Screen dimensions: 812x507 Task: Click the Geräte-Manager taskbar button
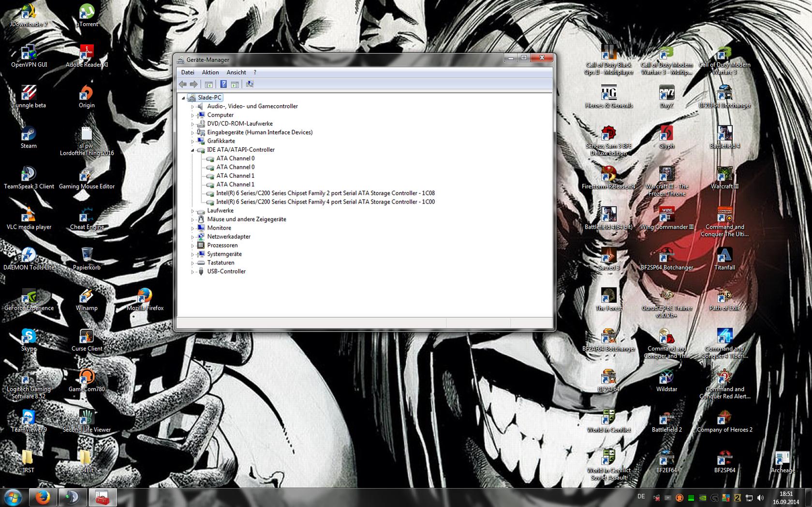pos(102,497)
